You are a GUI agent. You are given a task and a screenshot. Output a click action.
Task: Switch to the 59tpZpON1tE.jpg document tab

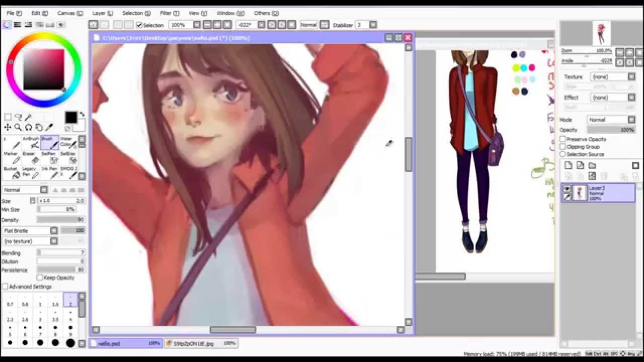click(201, 343)
